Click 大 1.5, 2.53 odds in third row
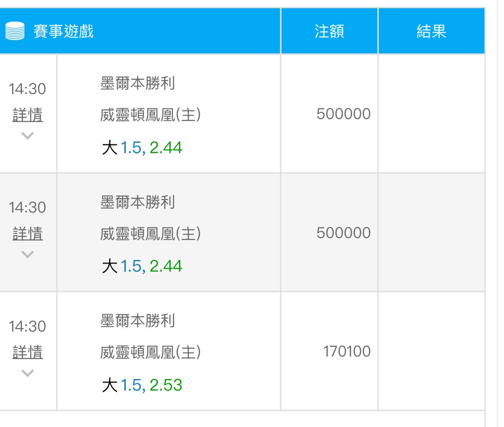 [142, 385]
